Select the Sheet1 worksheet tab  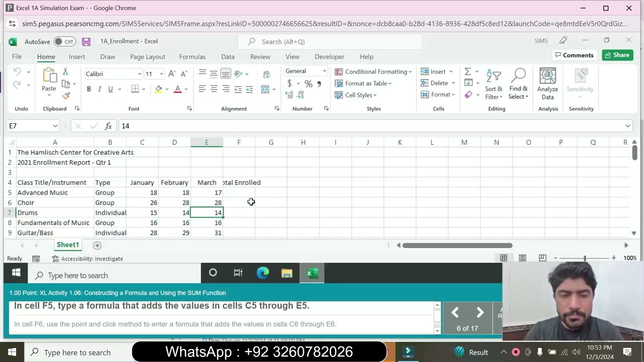point(67,245)
